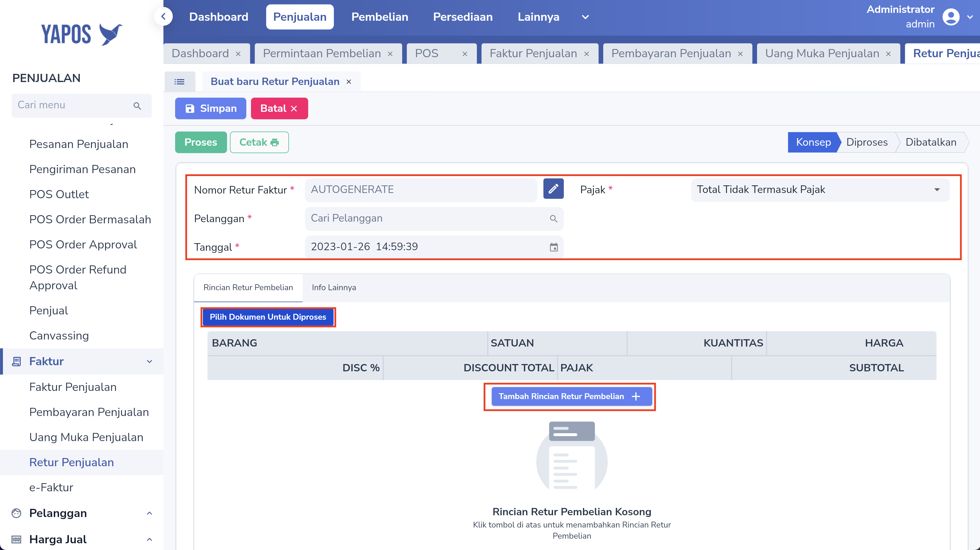Click the Diproses status step
The height and width of the screenshot is (550, 980).
tap(867, 142)
